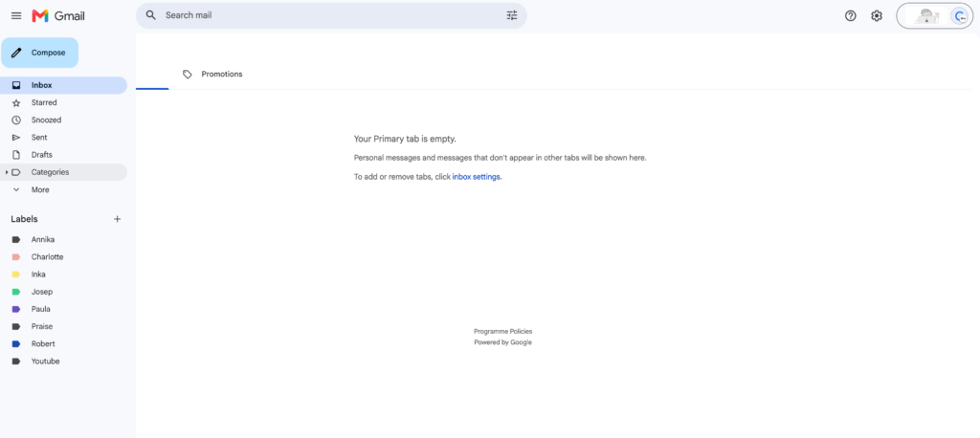Create new label with plus icon
This screenshot has height=438, width=980.
click(x=117, y=219)
